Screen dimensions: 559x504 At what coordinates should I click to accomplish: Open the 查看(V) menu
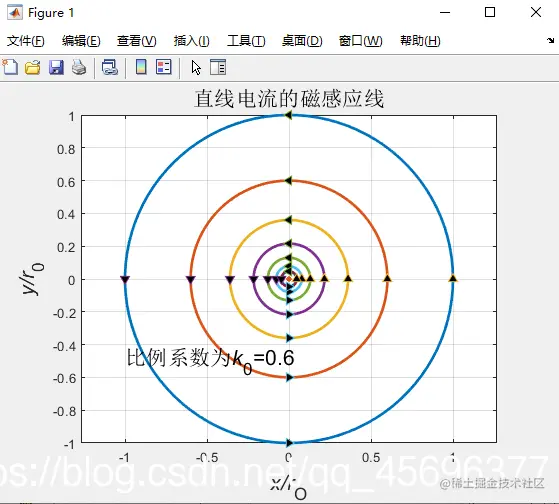(x=137, y=41)
